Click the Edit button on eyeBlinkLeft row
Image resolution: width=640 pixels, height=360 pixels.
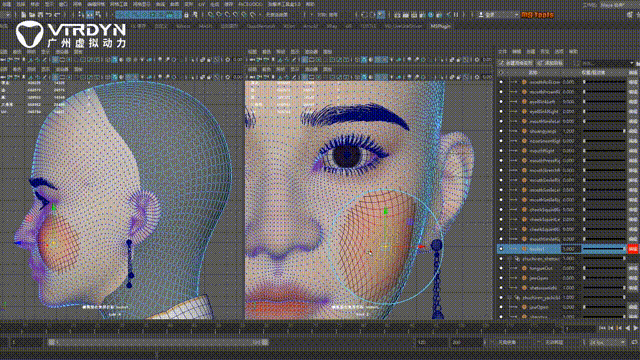pos(633,102)
